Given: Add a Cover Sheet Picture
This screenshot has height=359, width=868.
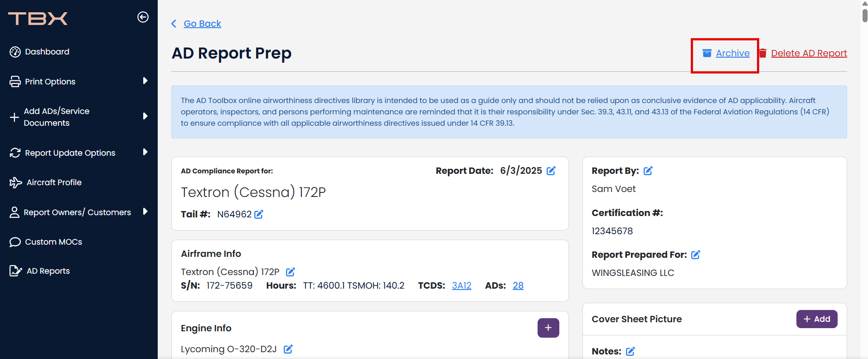Looking at the screenshot, I should pos(816,319).
